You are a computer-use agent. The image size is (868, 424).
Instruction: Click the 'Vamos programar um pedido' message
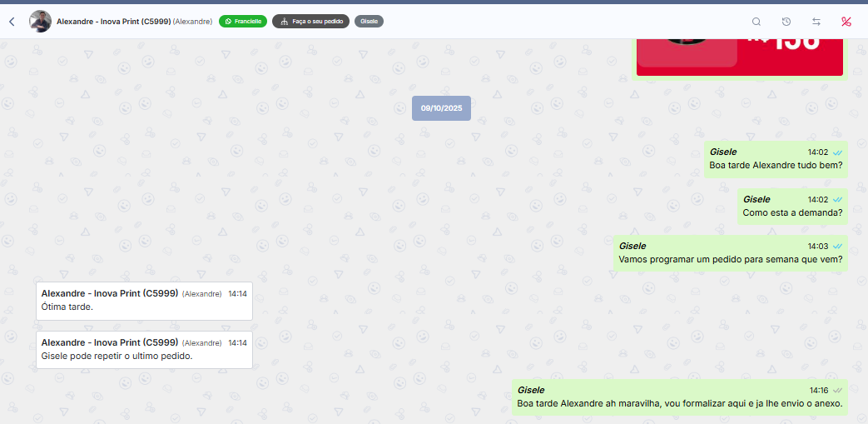coord(731,259)
